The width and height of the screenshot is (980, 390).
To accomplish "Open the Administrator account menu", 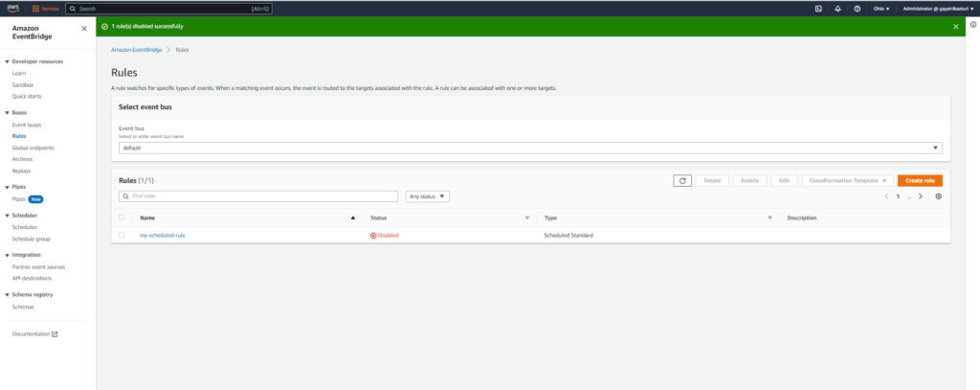I will pyautogui.click(x=939, y=9).
